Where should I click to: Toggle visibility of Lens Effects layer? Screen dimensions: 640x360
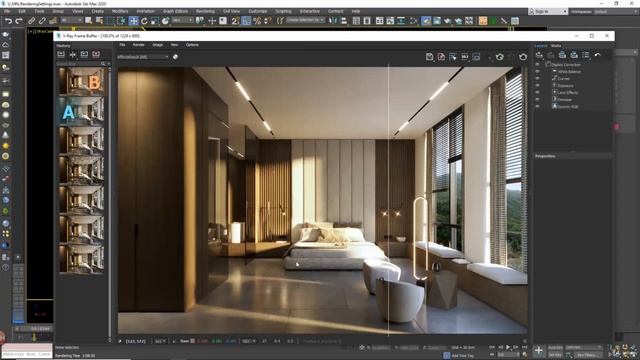pyautogui.click(x=537, y=92)
